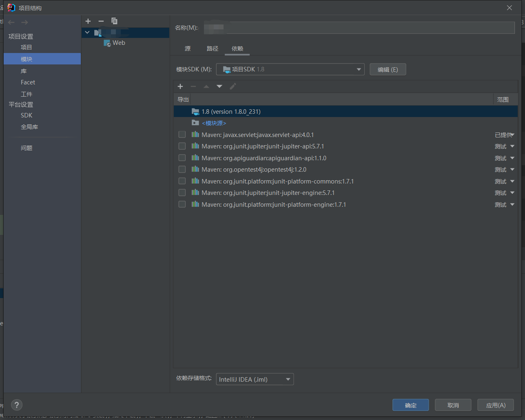Image resolution: width=525 pixels, height=420 pixels.
Task: Click the 编辑 (E) button
Action: coord(388,69)
